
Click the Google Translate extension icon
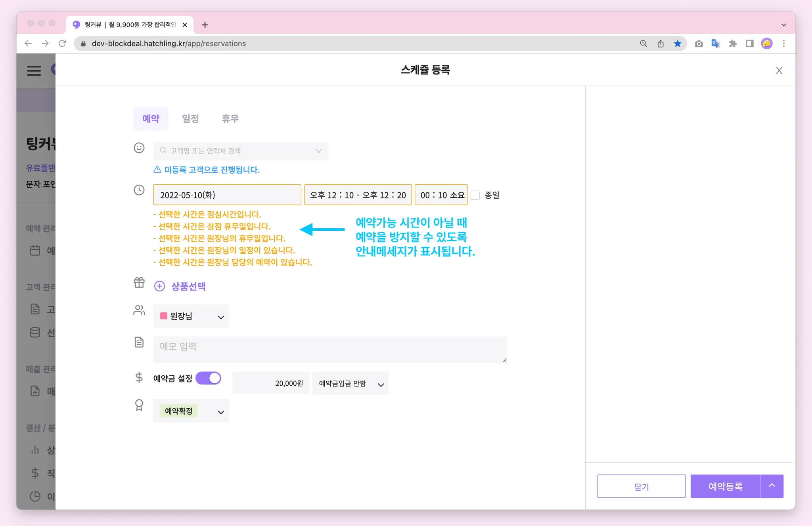pos(716,44)
